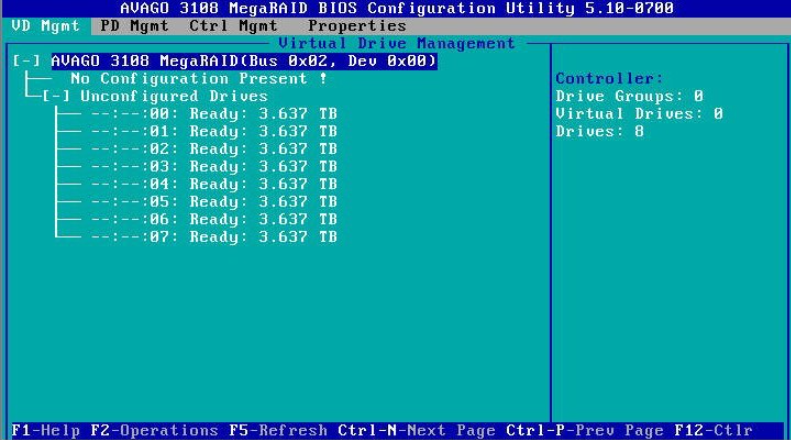This screenshot has width=791, height=440.
Task: Select drive --:--:05 Ready 3.637 TB
Action: [214, 202]
